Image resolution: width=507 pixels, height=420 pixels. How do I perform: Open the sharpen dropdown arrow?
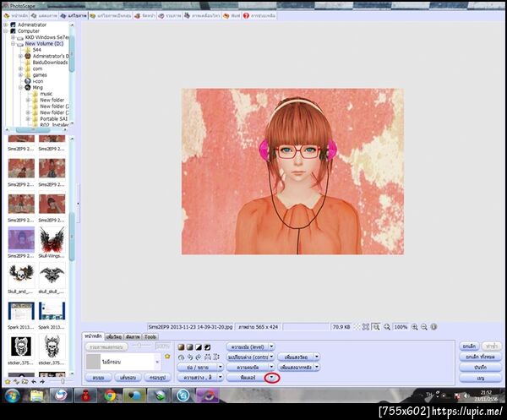pyautogui.click(x=271, y=367)
